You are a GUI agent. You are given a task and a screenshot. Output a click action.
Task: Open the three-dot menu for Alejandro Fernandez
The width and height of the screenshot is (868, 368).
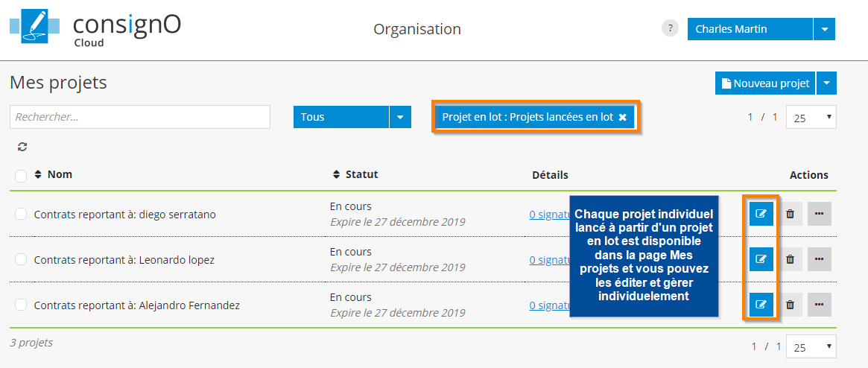(x=819, y=305)
